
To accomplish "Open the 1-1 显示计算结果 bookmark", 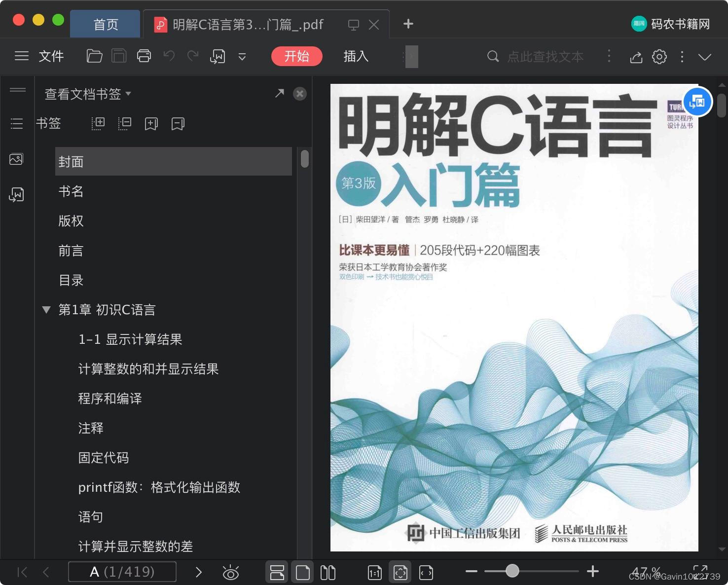I will pos(130,339).
